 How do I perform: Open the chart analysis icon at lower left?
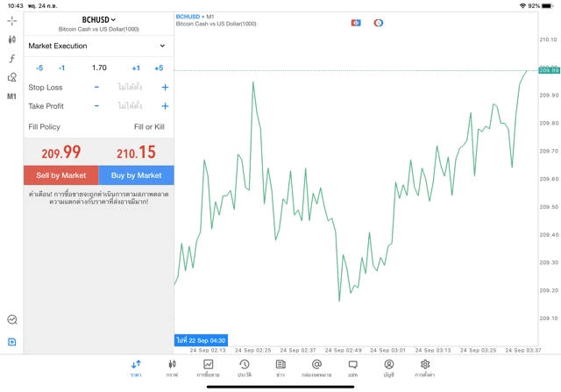11,319
